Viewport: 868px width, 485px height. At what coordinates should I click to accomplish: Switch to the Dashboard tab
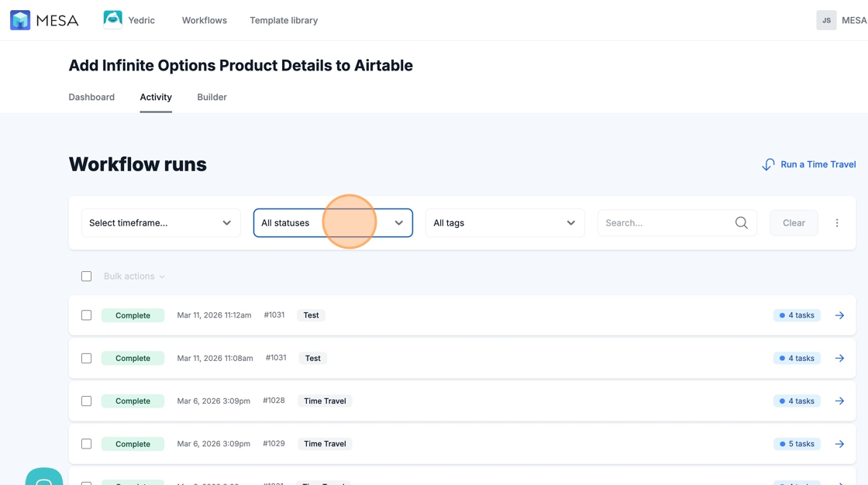91,97
